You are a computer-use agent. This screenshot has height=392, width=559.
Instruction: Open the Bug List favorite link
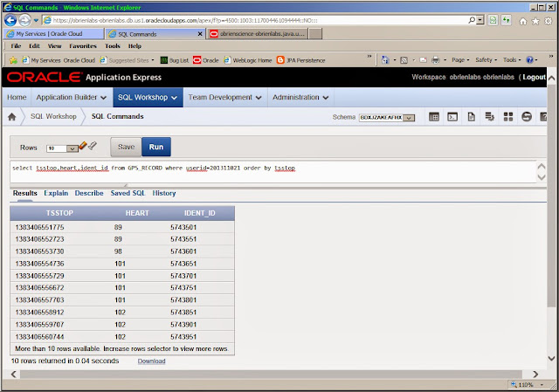click(175, 60)
